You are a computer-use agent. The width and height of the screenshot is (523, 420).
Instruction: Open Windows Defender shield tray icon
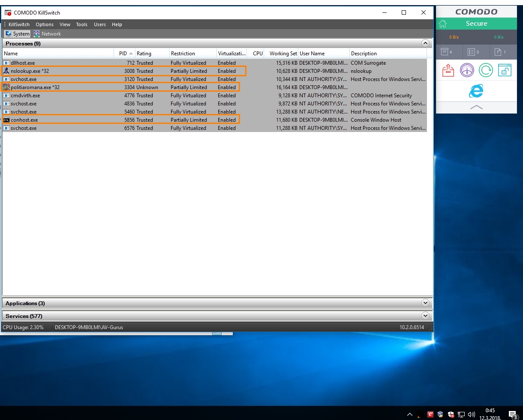(451, 414)
